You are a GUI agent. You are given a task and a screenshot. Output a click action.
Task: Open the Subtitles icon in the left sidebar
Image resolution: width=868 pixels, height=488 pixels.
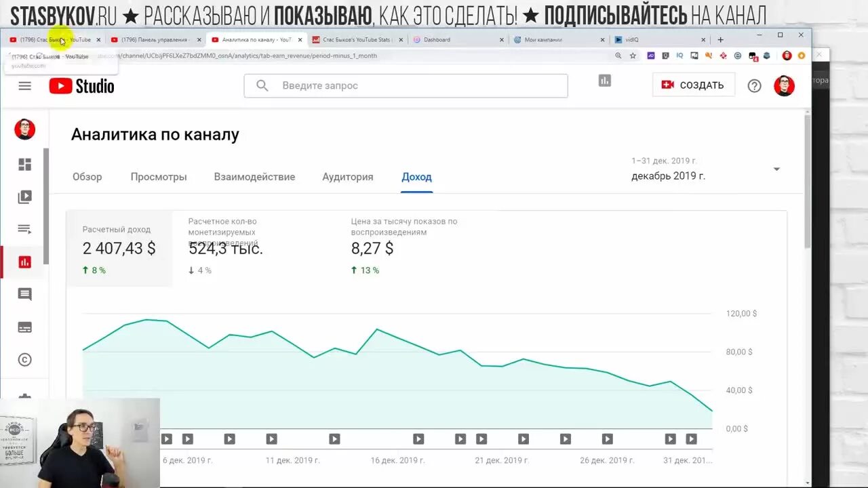24,327
